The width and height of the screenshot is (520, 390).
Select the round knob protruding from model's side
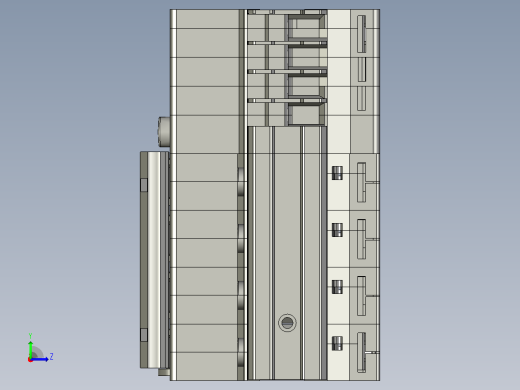coord(164,131)
